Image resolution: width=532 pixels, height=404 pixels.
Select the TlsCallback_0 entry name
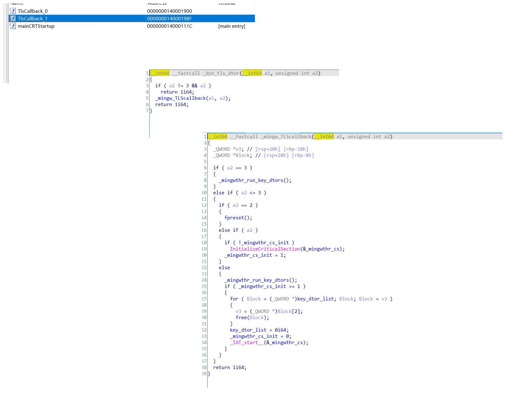[33, 11]
